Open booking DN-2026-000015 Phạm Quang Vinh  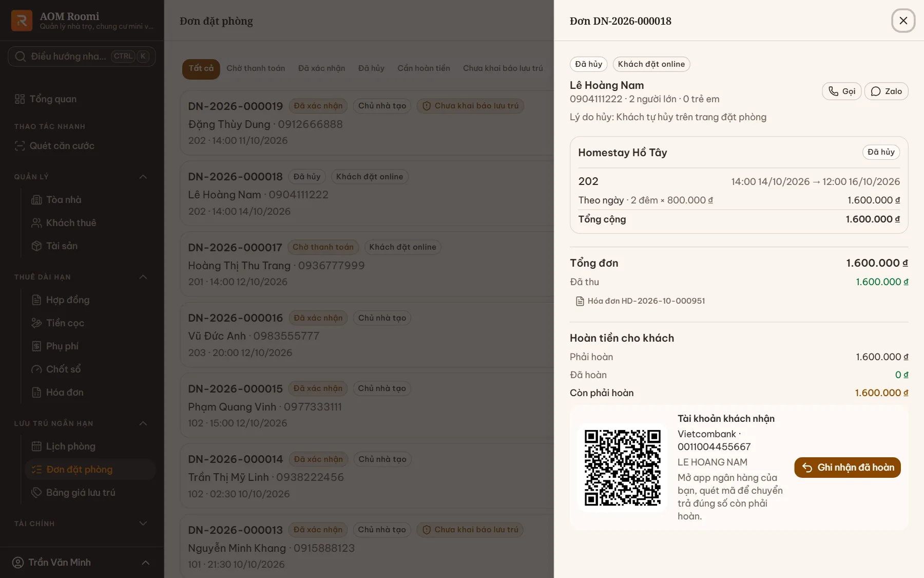[x=367, y=405]
